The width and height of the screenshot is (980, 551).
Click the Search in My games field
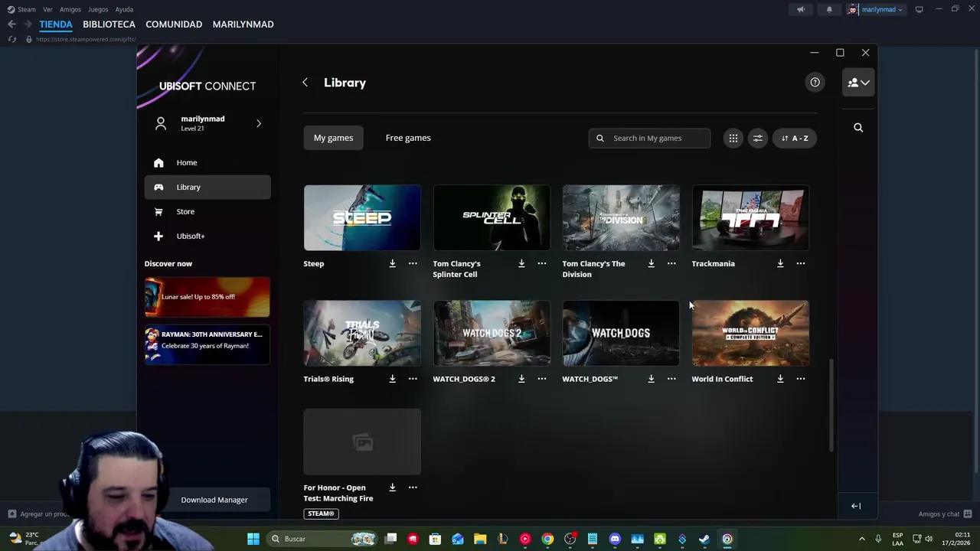(x=649, y=138)
